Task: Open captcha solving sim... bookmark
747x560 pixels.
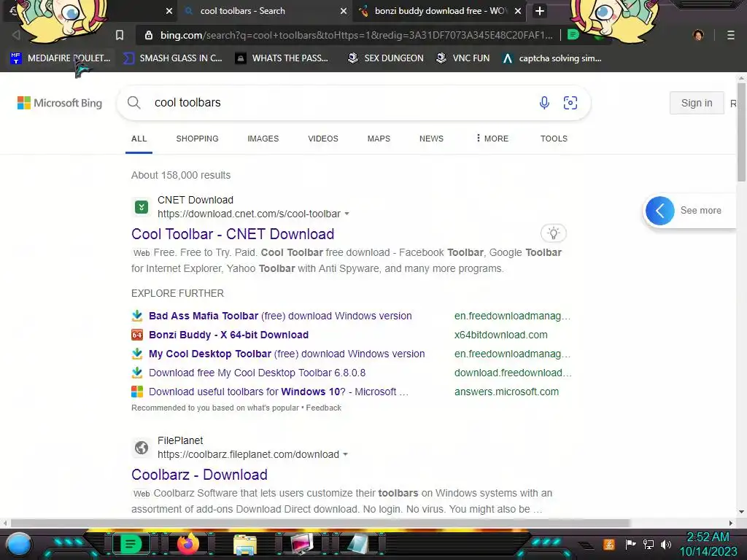Action: [552, 58]
